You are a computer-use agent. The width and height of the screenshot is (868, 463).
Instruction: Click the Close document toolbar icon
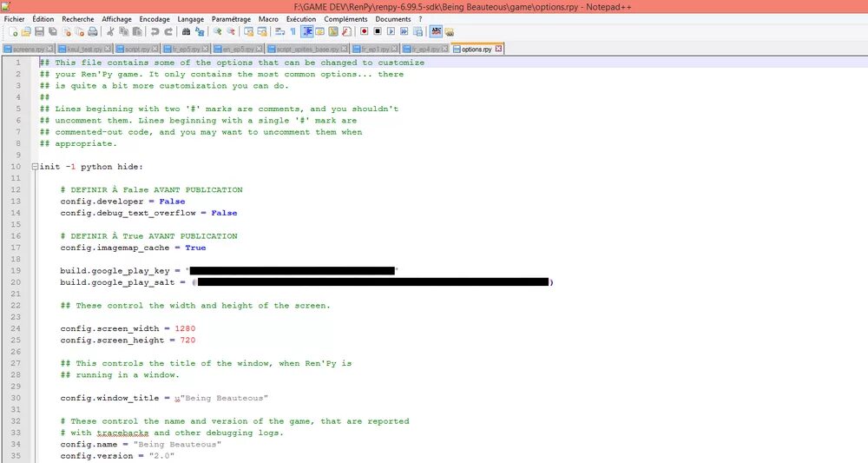click(67, 31)
